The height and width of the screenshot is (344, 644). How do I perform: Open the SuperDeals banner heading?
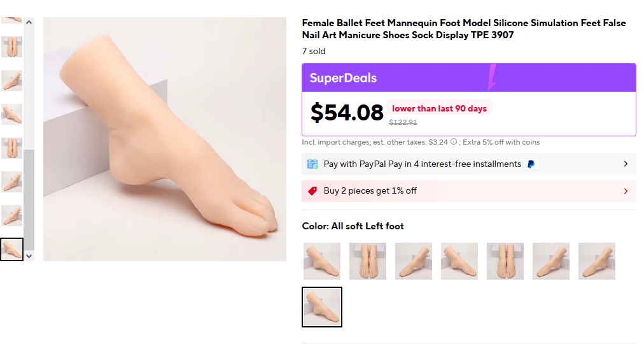tap(343, 78)
